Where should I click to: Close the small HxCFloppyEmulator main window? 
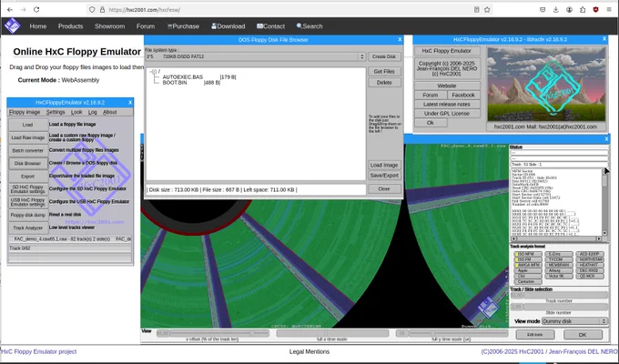[x=130, y=102]
